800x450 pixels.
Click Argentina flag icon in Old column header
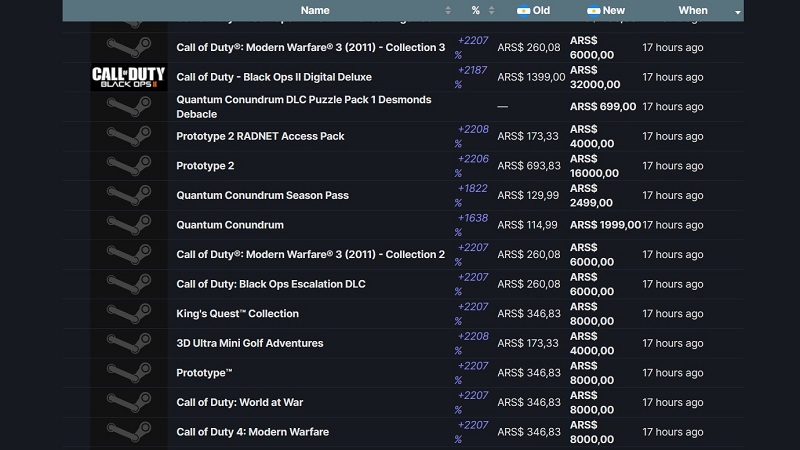coord(522,11)
